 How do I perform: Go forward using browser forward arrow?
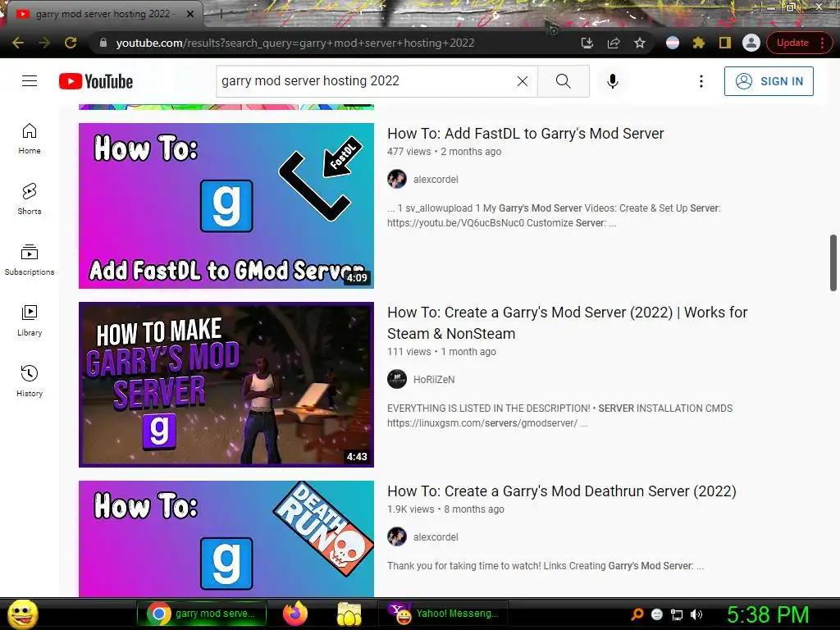tap(44, 43)
